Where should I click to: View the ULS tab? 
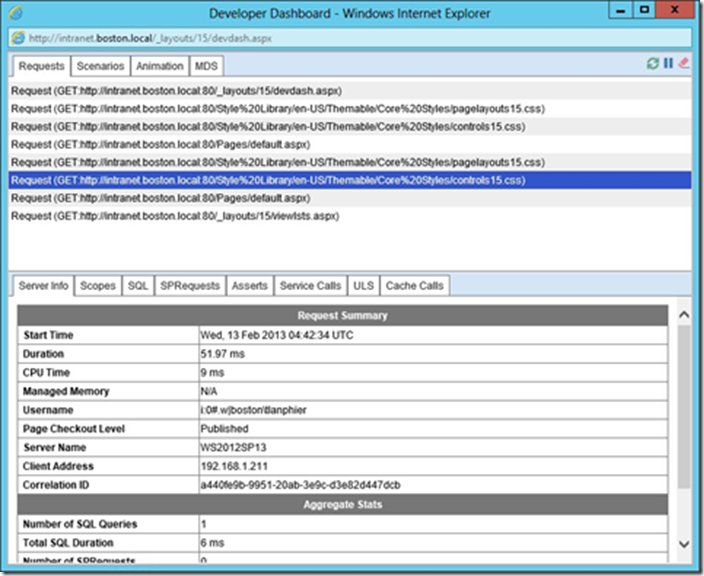(363, 286)
